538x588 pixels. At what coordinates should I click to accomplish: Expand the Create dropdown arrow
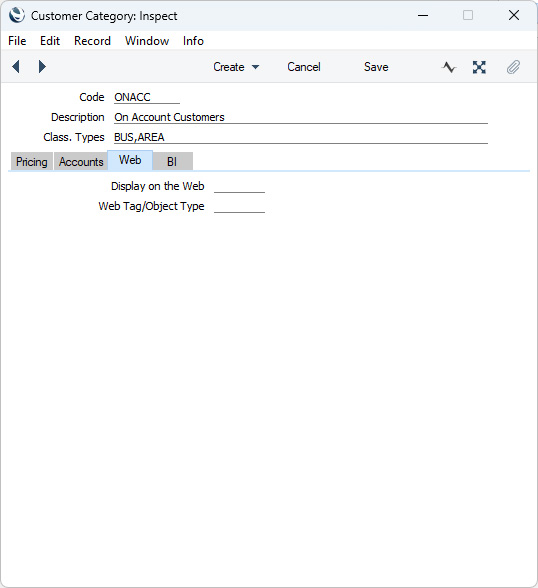(x=255, y=67)
